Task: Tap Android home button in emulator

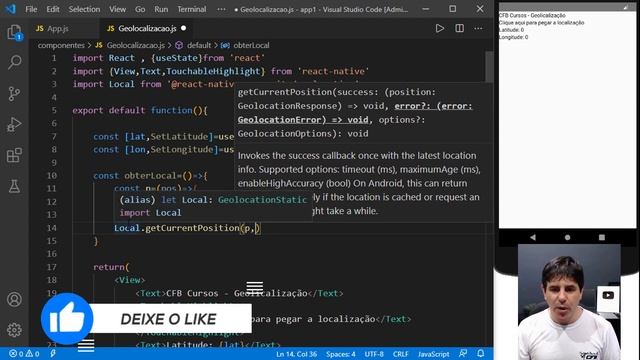Action: [x=567, y=237]
